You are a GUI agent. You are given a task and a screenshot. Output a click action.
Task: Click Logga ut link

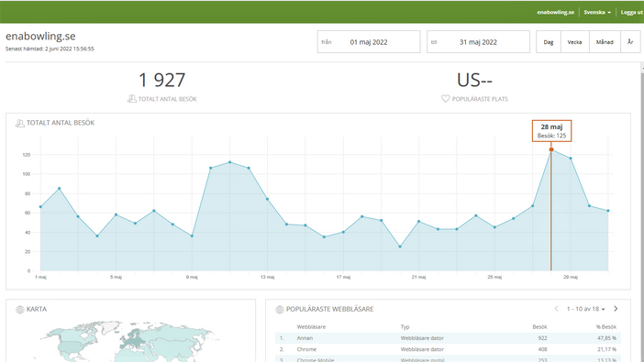tap(632, 12)
